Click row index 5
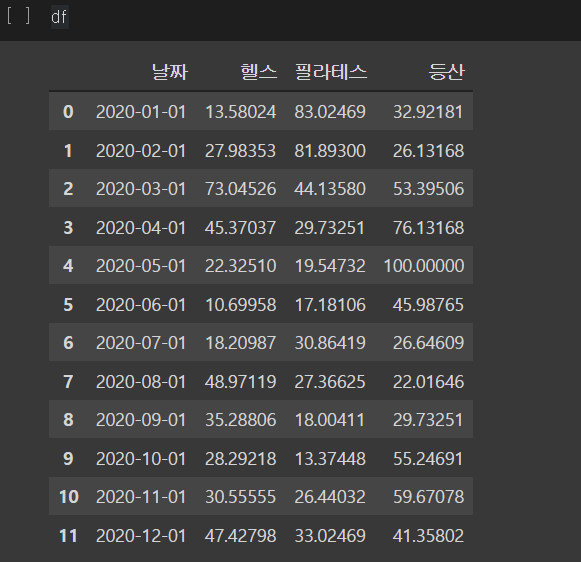 coord(68,305)
